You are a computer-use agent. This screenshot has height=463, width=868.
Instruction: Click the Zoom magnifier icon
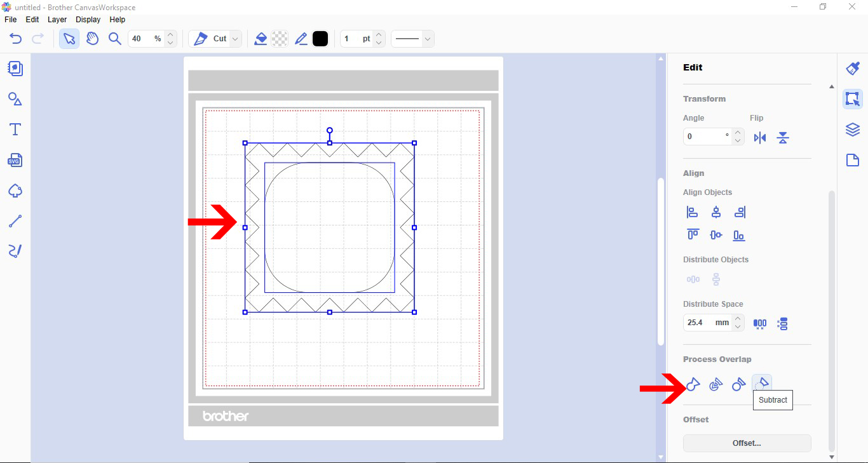(x=115, y=39)
